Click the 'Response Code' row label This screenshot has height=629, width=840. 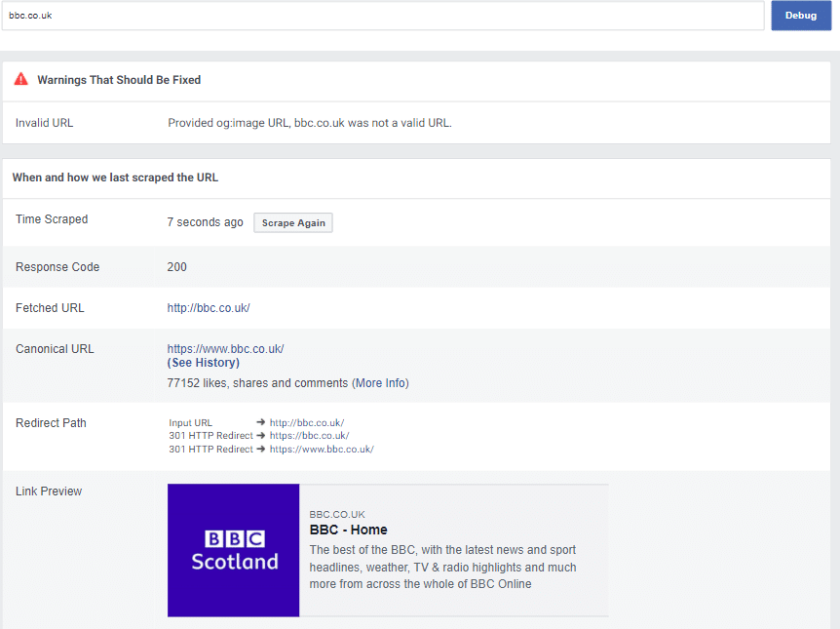click(57, 267)
